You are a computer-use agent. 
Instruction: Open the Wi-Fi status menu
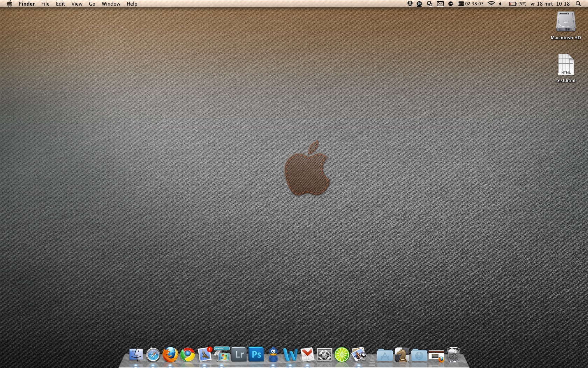tap(491, 4)
